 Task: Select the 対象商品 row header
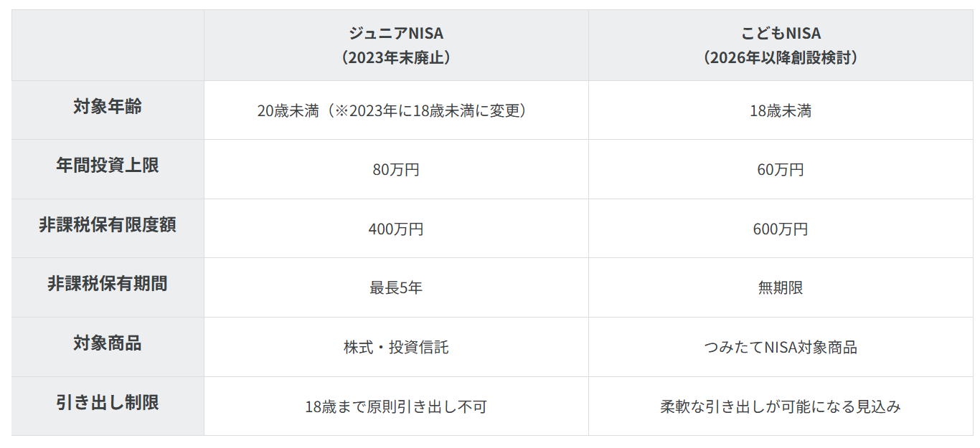pyautogui.click(x=108, y=344)
